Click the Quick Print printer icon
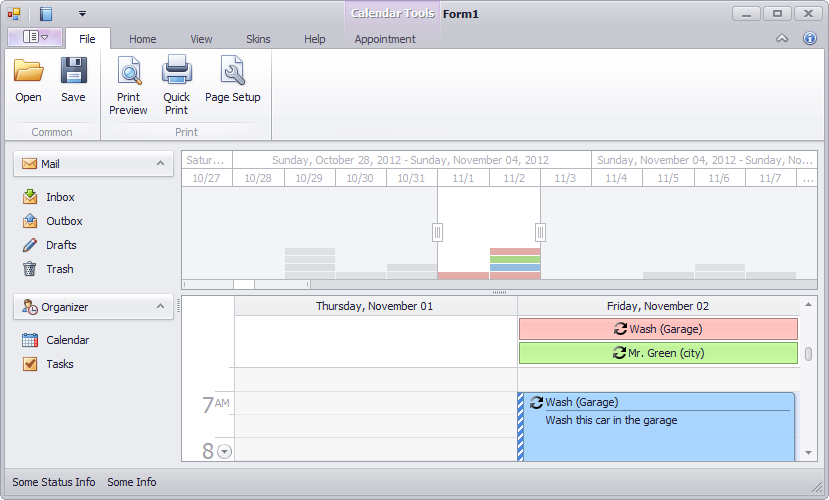 (177, 69)
